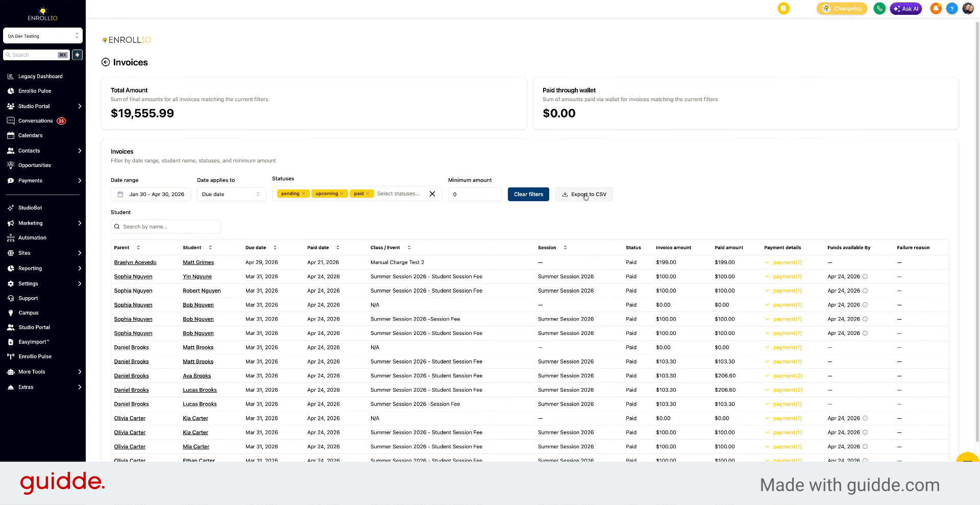Clear all selected statuses with the X

432,194
